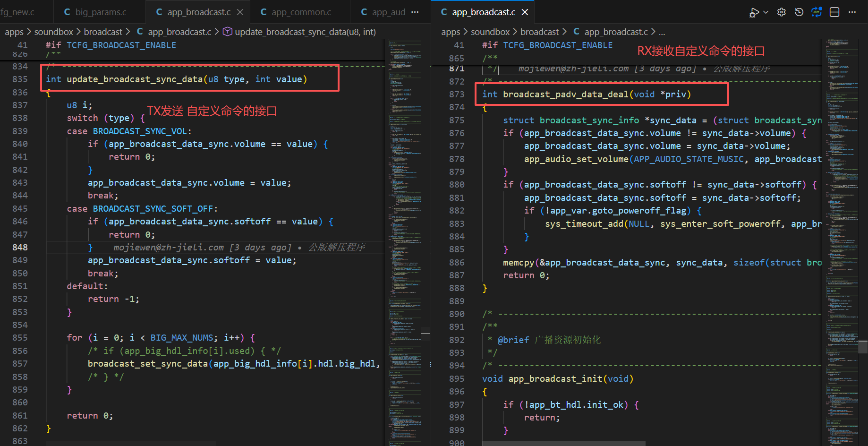The width and height of the screenshot is (868, 446).
Task: Click the blue diff compare-changes icon
Action: pos(817,12)
